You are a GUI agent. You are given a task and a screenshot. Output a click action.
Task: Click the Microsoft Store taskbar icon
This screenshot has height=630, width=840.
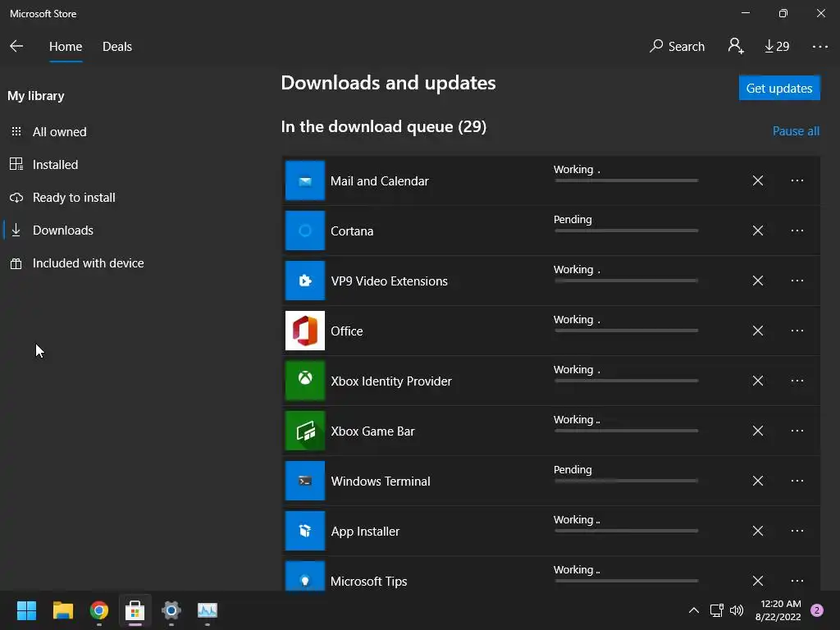[135, 610]
